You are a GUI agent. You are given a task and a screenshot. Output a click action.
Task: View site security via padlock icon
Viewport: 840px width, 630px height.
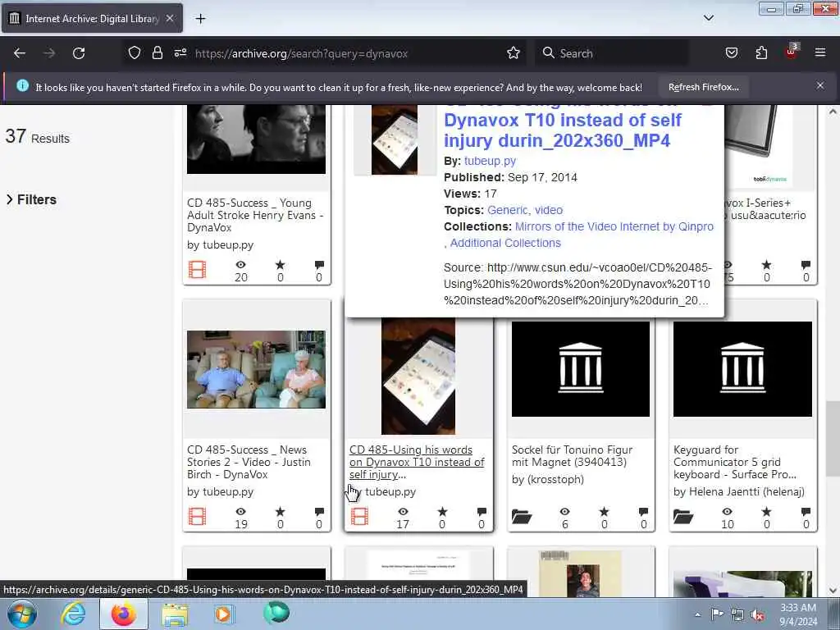pyautogui.click(x=157, y=53)
